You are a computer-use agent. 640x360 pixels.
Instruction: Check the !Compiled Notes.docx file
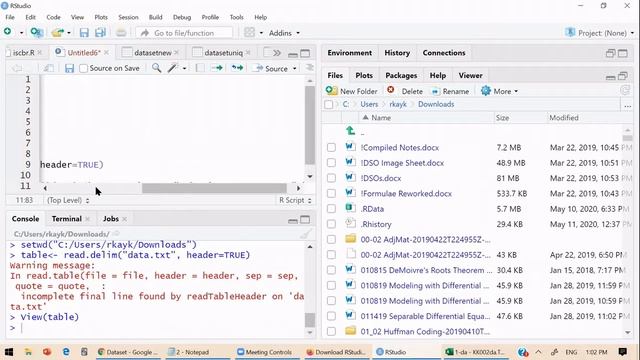[x=331, y=147]
